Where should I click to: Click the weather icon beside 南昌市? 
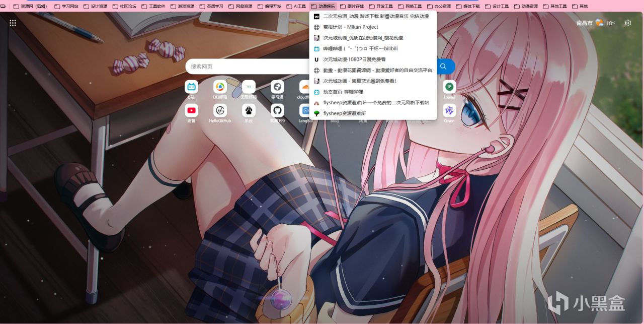(x=599, y=23)
